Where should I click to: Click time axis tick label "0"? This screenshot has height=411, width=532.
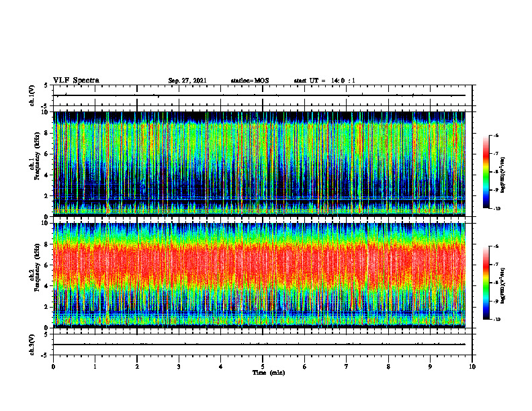[53, 367]
